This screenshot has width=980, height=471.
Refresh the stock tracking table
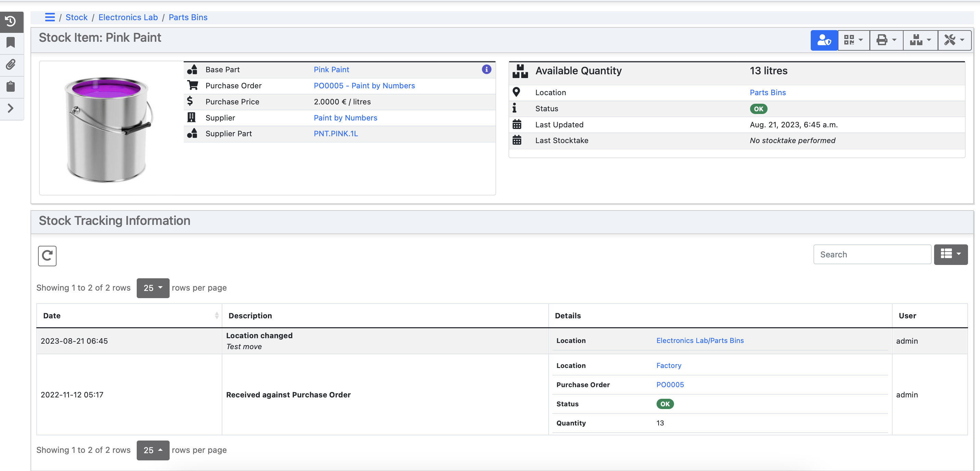[x=47, y=255]
